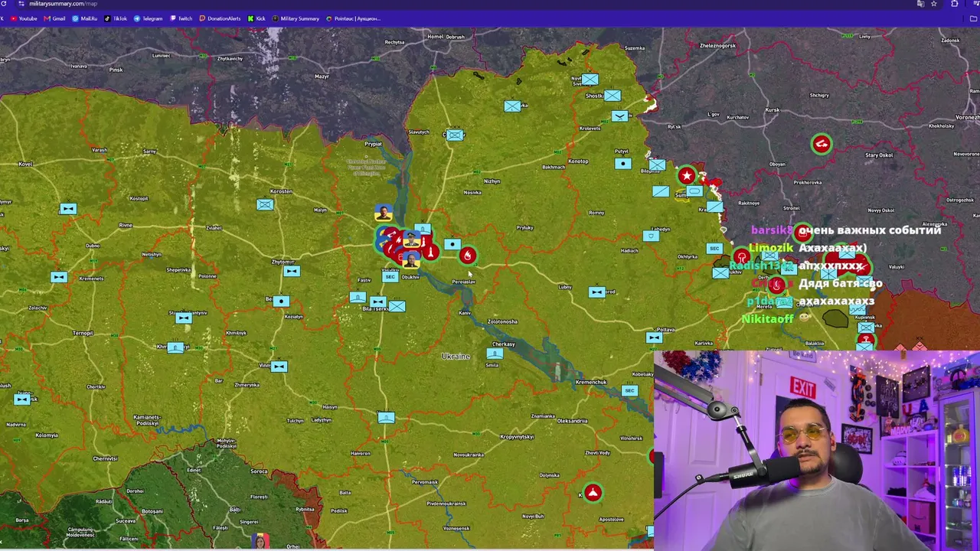Select the red aircraft marker near Kursk
Screen dimensions: 980x551
click(822, 144)
